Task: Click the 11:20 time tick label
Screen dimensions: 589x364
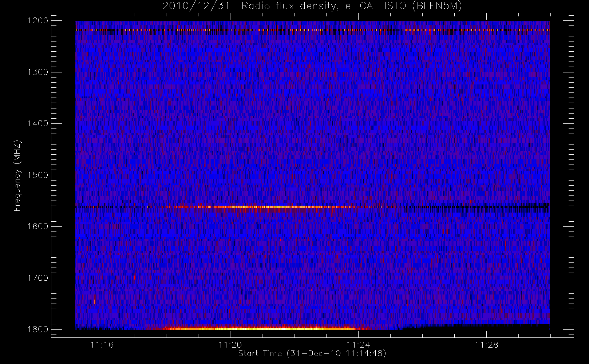Action: coord(230,345)
